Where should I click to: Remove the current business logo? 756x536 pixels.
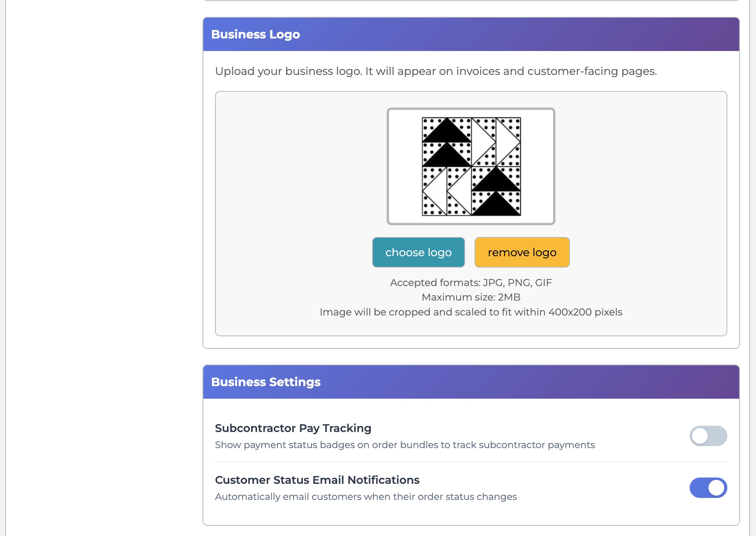coord(522,252)
